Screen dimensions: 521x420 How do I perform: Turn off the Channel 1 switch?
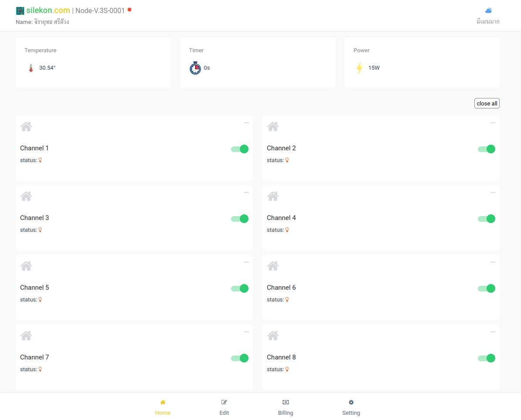pyautogui.click(x=240, y=149)
